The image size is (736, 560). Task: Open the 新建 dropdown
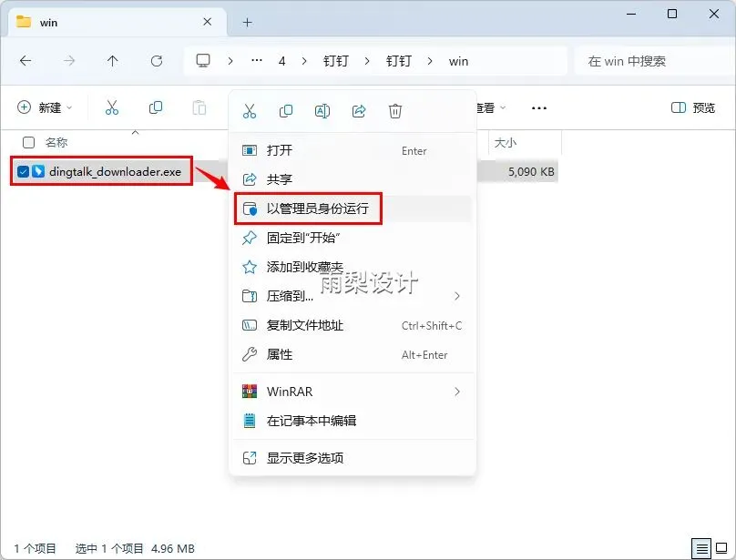tap(45, 107)
